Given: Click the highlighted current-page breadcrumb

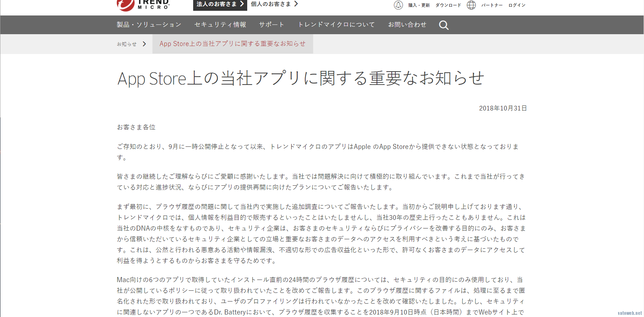Looking at the screenshot, I should pyautogui.click(x=232, y=44).
